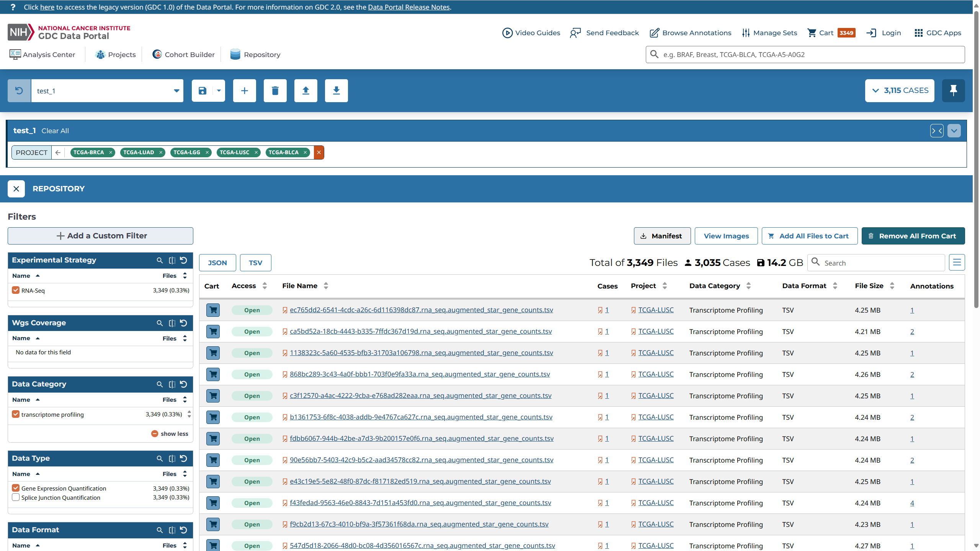Click the pin icon beside the cases count

(953, 91)
